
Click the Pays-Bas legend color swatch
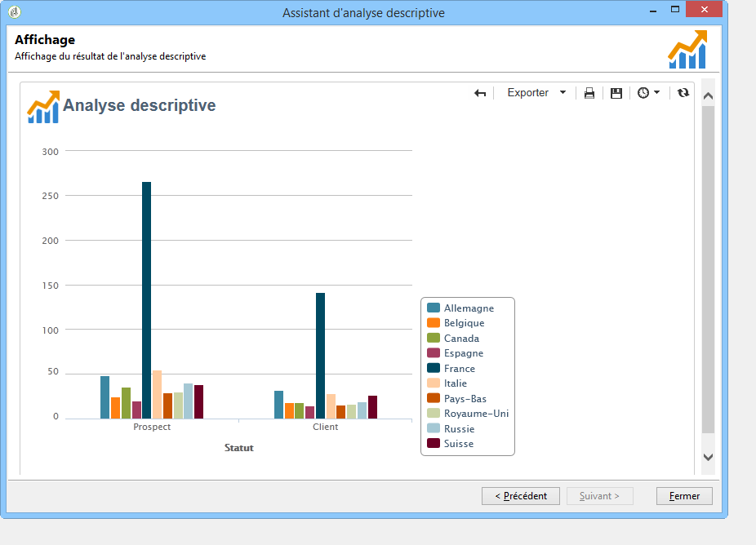pyautogui.click(x=434, y=398)
